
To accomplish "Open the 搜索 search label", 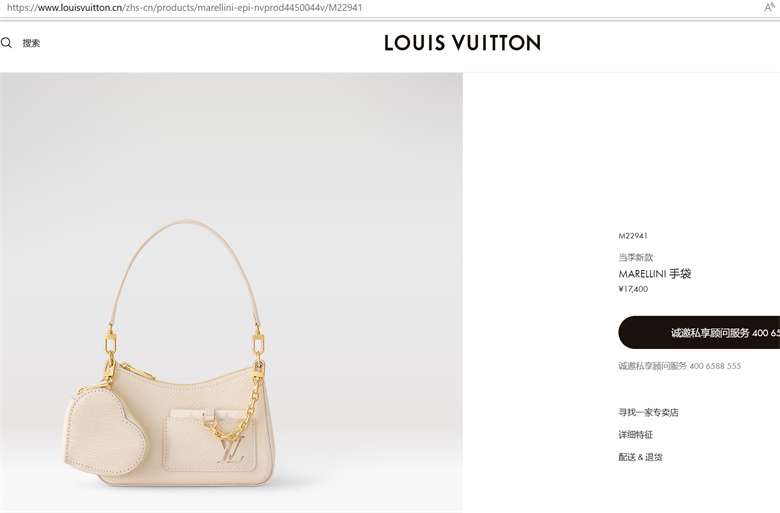I will [x=31, y=43].
